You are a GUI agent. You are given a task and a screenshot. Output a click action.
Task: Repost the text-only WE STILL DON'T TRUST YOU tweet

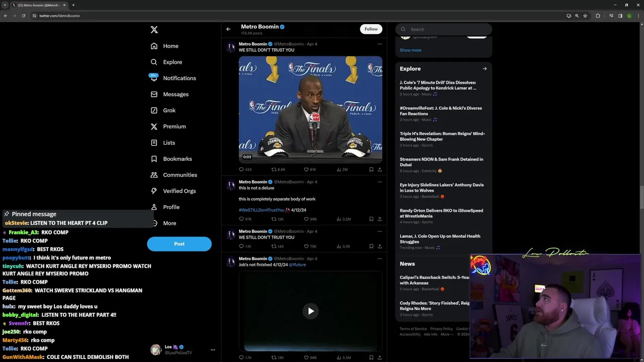click(x=274, y=246)
